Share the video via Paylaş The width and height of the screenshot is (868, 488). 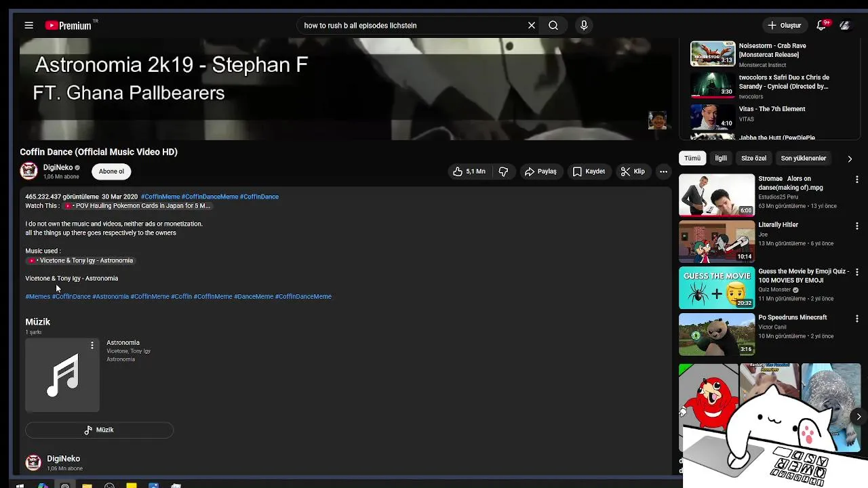540,171
